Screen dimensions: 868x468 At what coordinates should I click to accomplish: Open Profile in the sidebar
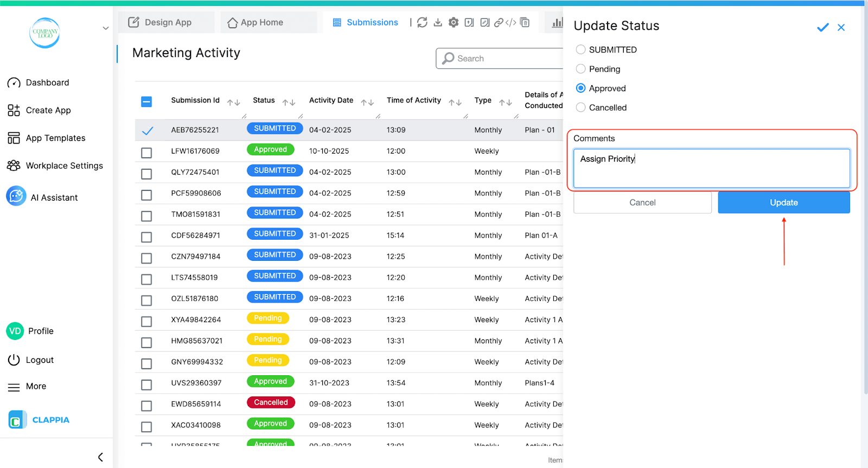click(41, 331)
